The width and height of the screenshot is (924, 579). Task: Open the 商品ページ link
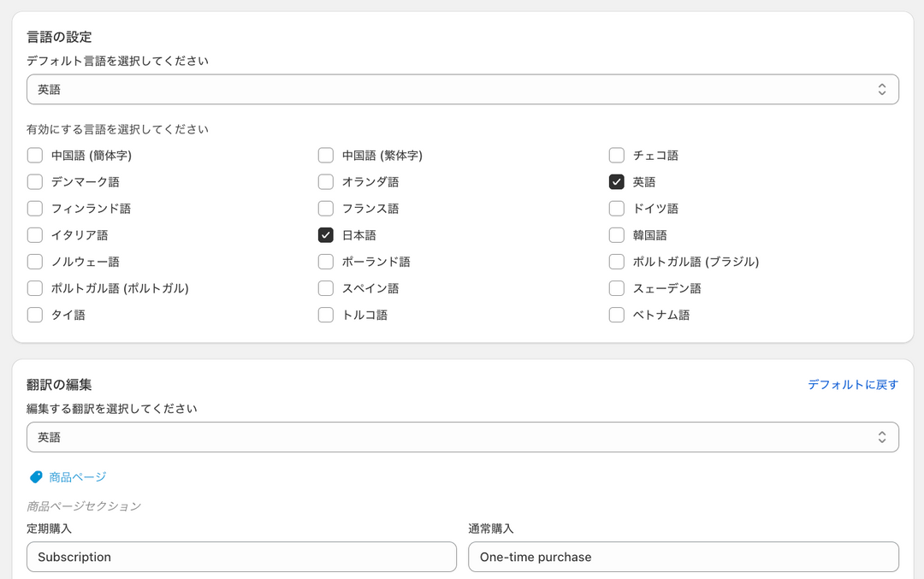pos(78,477)
